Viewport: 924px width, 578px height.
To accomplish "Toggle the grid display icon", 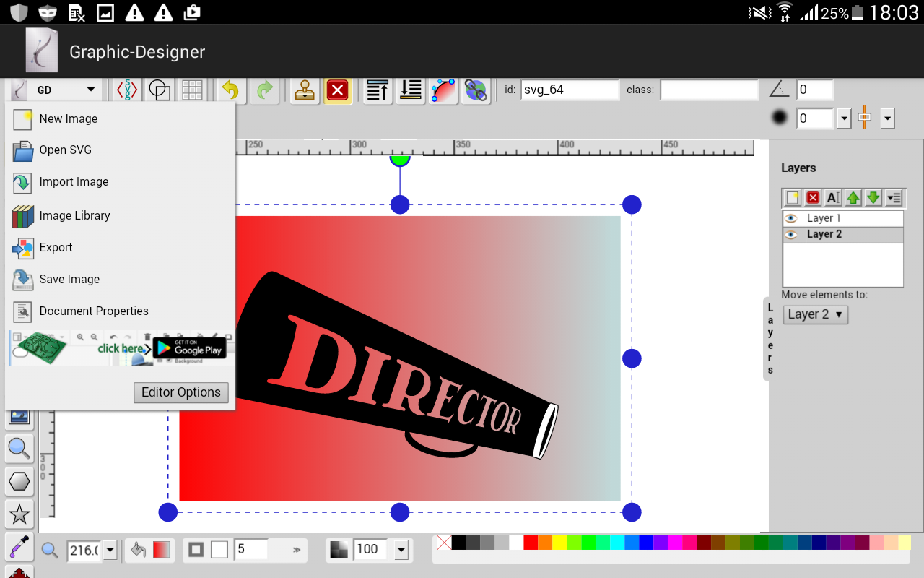I will point(192,90).
